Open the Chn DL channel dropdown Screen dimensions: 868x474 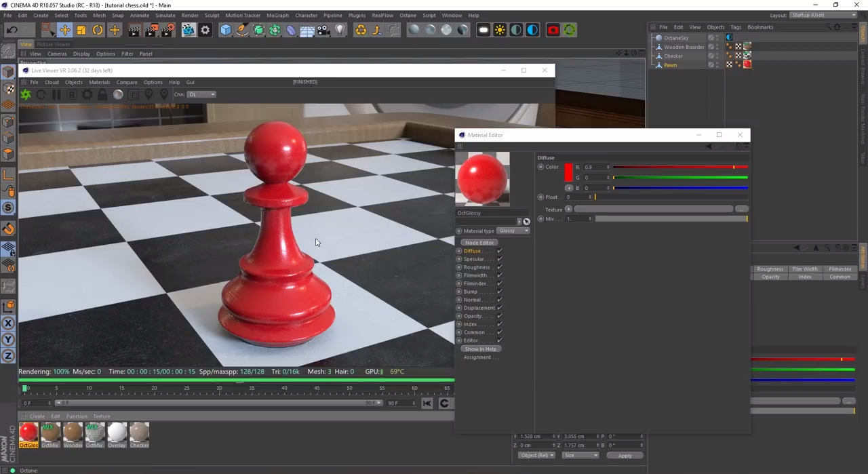coord(201,95)
